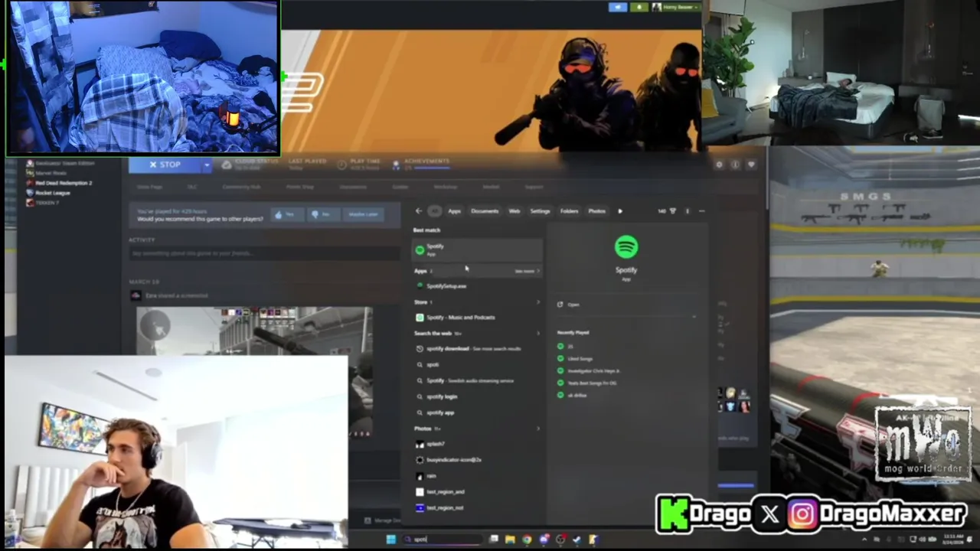This screenshot has height=551, width=980.
Task: Open Steam game info icon
Action: point(735,165)
